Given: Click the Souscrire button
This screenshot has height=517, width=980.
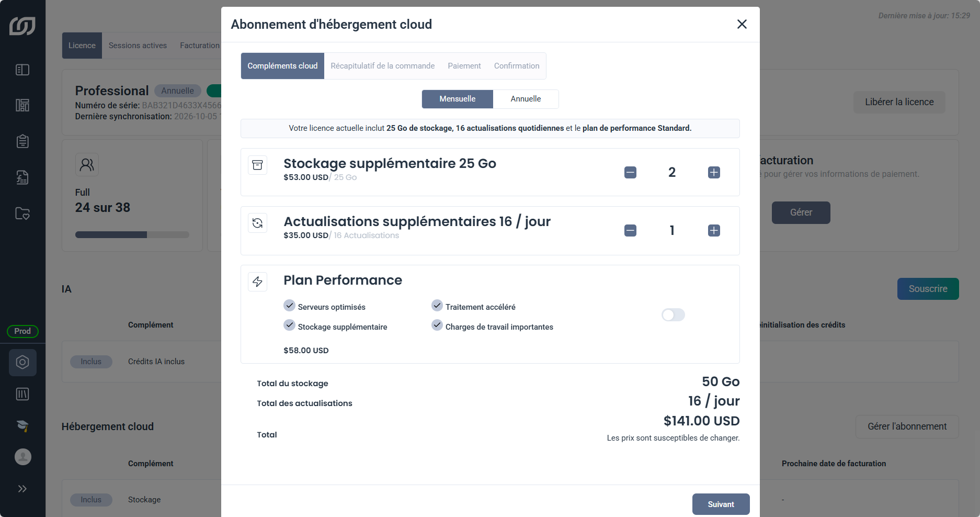Looking at the screenshot, I should 928,289.
